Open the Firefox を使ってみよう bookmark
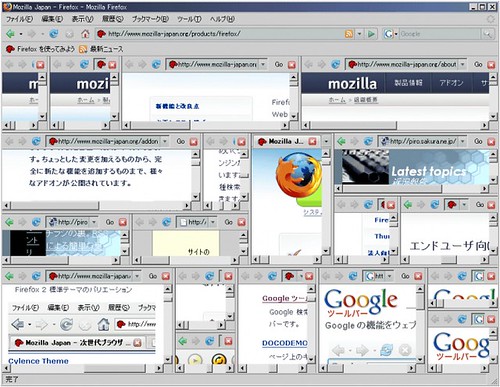The height and width of the screenshot is (387, 500). (40, 49)
